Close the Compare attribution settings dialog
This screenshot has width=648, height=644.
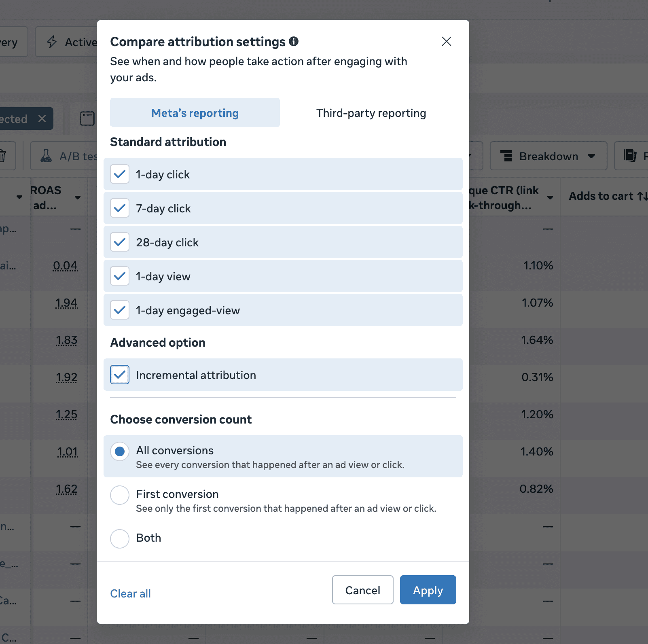447,41
